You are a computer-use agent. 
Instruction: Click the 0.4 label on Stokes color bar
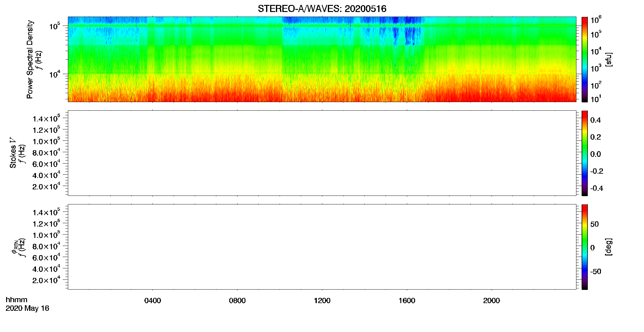[x=595, y=120]
